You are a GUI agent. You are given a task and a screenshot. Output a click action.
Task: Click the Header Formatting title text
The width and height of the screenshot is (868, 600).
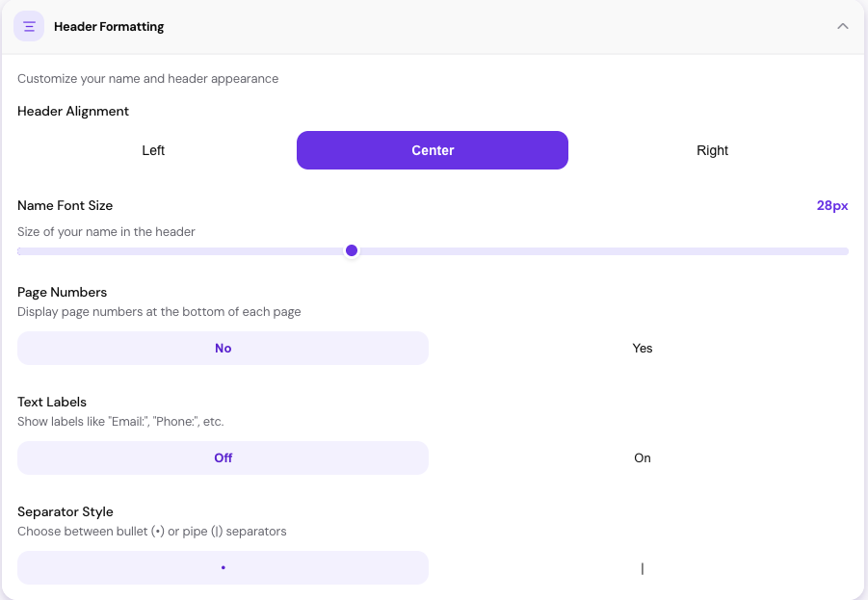(109, 26)
